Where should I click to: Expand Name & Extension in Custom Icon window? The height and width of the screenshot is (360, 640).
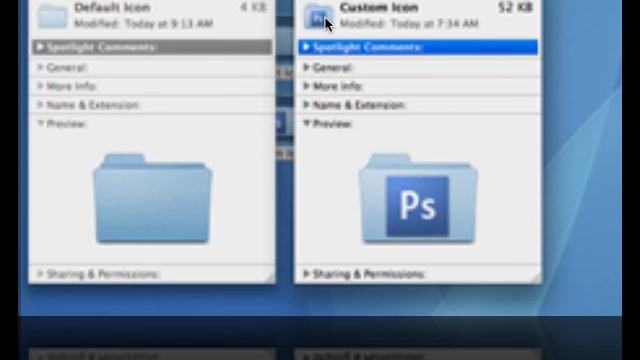pyautogui.click(x=306, y=105)
